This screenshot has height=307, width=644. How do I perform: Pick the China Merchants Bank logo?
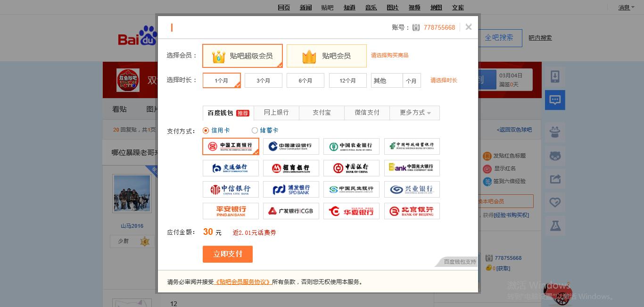click(291, 168)
